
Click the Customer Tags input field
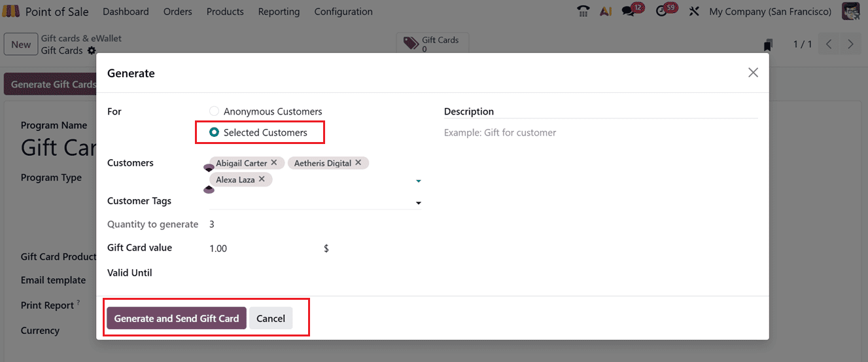coord(311,202)
